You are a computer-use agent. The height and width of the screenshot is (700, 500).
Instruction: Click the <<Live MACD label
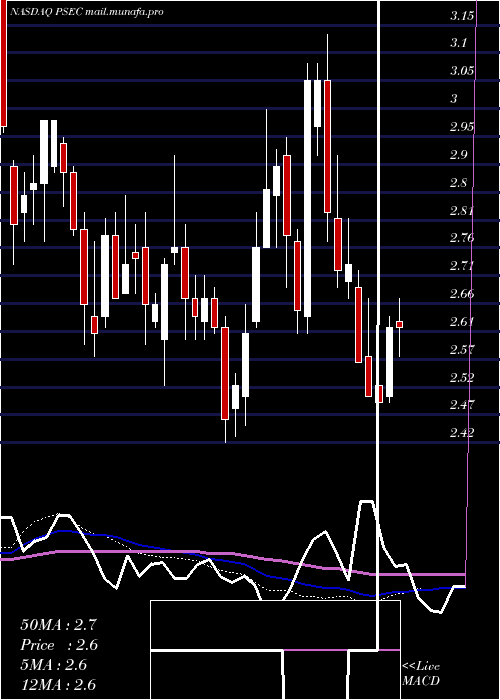[x=421, y=674]
